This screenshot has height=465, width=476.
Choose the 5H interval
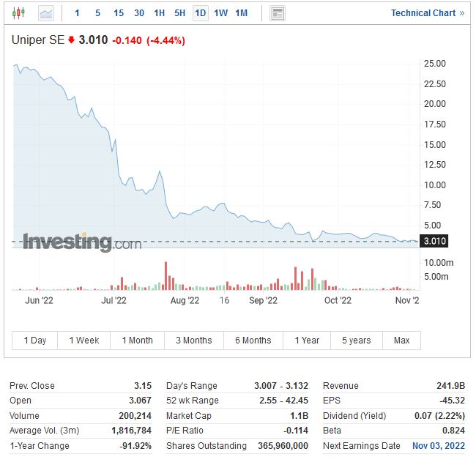click(x=179, y=13)
